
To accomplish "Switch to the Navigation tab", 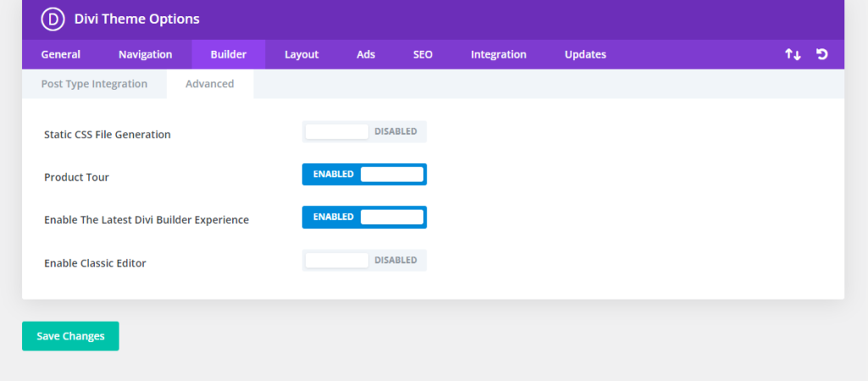I will pyautogui.click(x=146, y=54).
